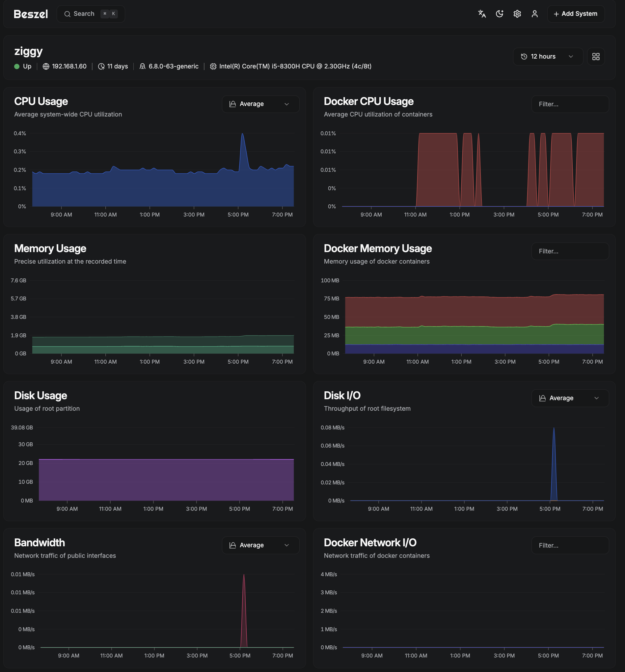Focus the Docker CPU Usage filter field
Viewport: 625px width, 672px height.
(x=570, y=104)
